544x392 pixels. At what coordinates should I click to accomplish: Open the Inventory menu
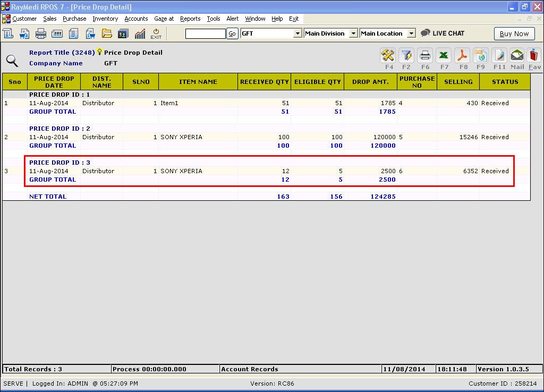pyautogui.click(x=105, y=19)
